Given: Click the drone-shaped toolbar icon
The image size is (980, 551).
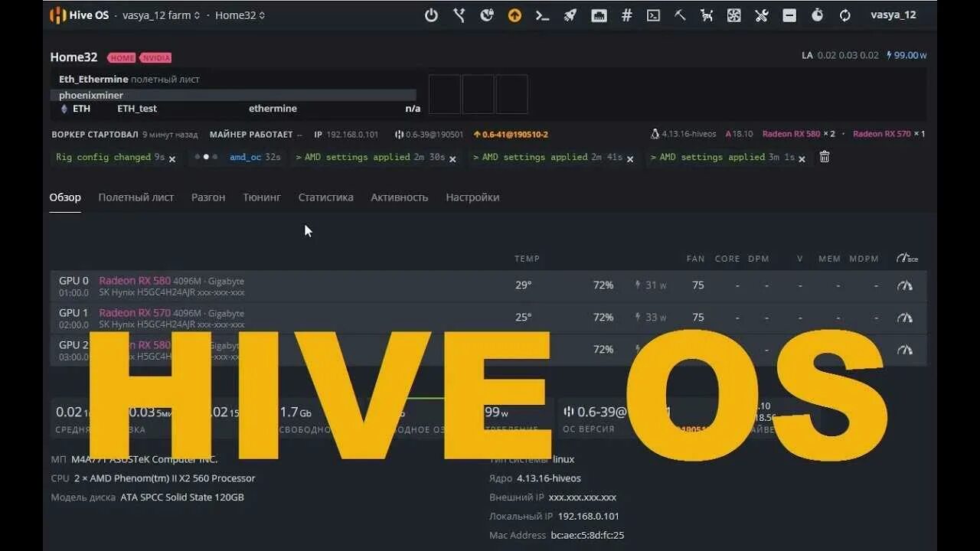Looking at the screenshot, I should [707, 15].
